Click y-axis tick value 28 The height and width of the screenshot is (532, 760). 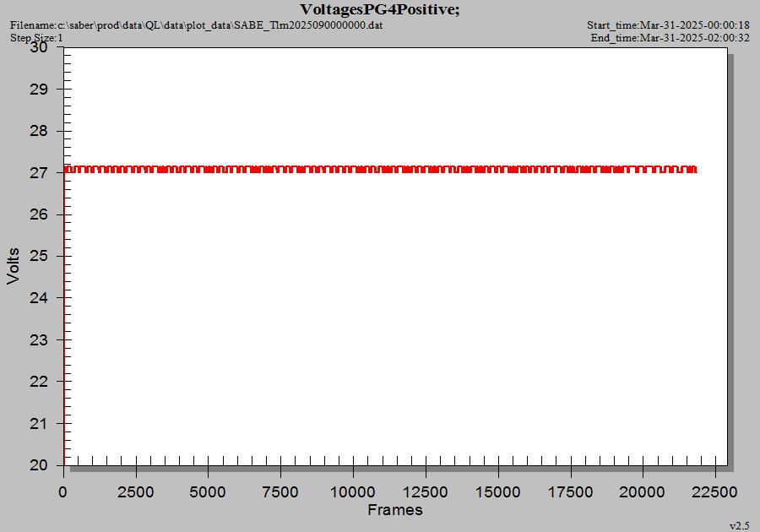(x=39, y=131)
